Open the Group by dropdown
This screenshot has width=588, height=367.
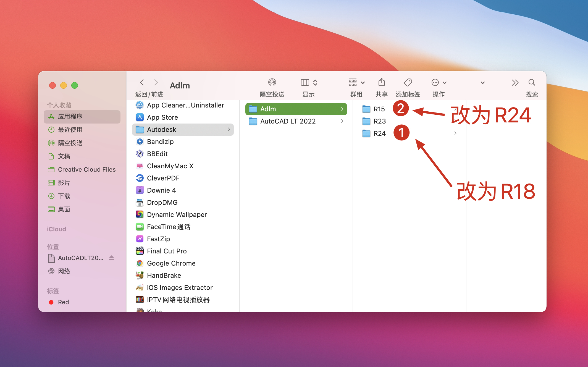coord(356,82)
